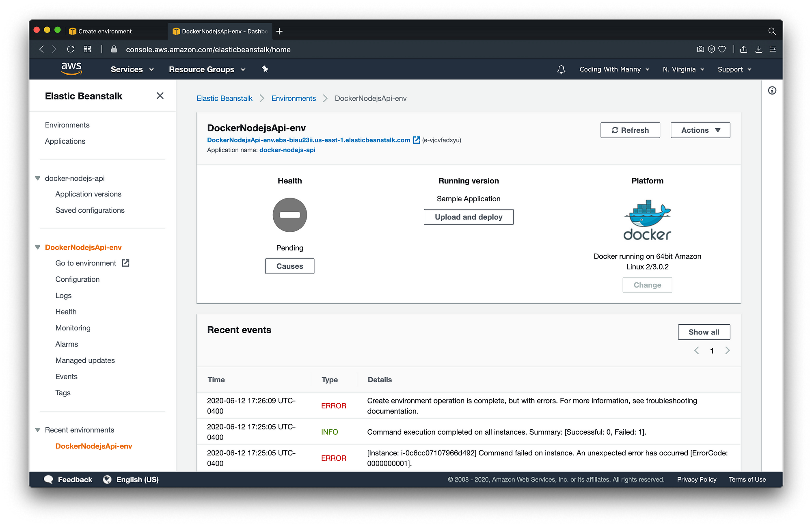
Task: Close the Elastic Beanstalk side panel
Action: point(160,96)
